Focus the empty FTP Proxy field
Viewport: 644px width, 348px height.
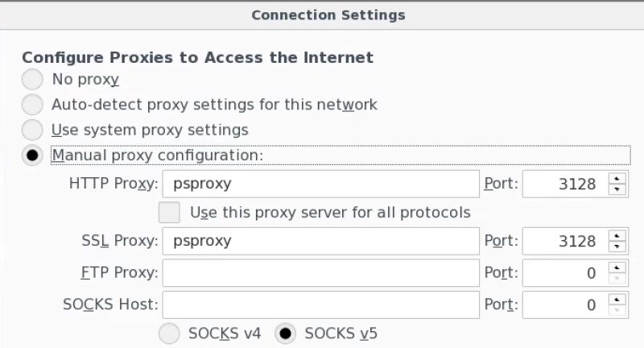coord(320,273)
